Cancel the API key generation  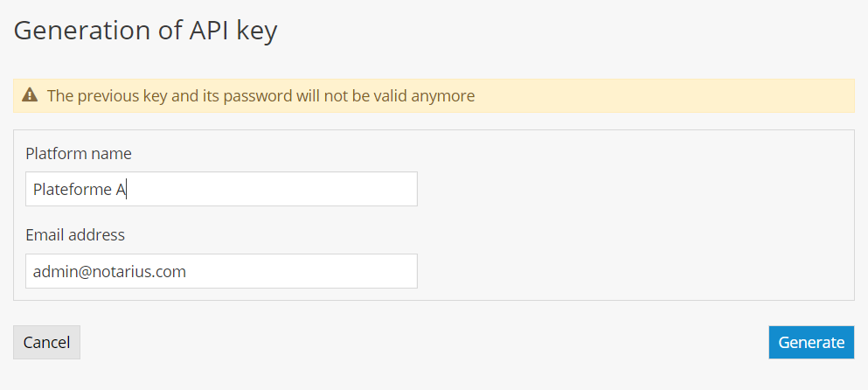pos(46,343)
